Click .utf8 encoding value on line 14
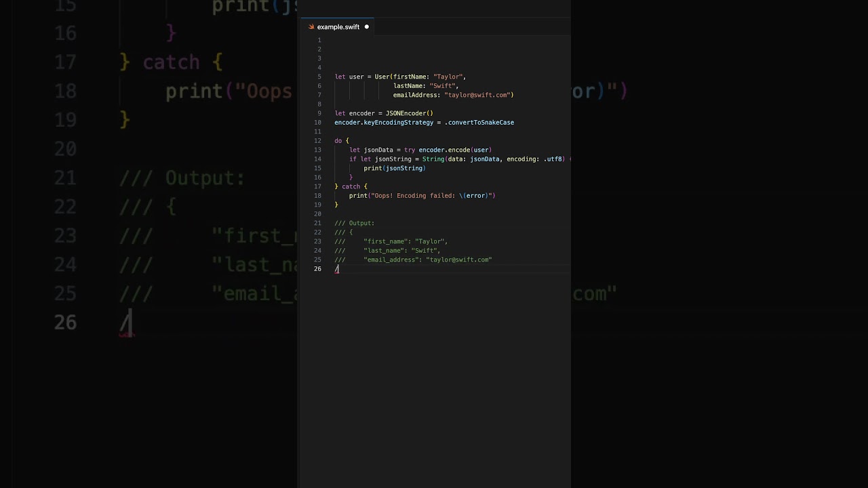This screenshot has height=488, width=868. 554,159
